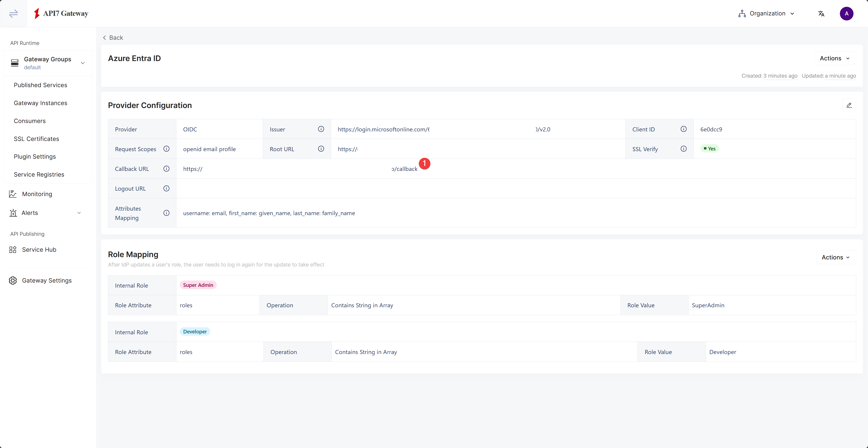Viewport: 868px width, 448px height.
Task: Select the Client ID value 6e0dcc9
Action: 711,129
